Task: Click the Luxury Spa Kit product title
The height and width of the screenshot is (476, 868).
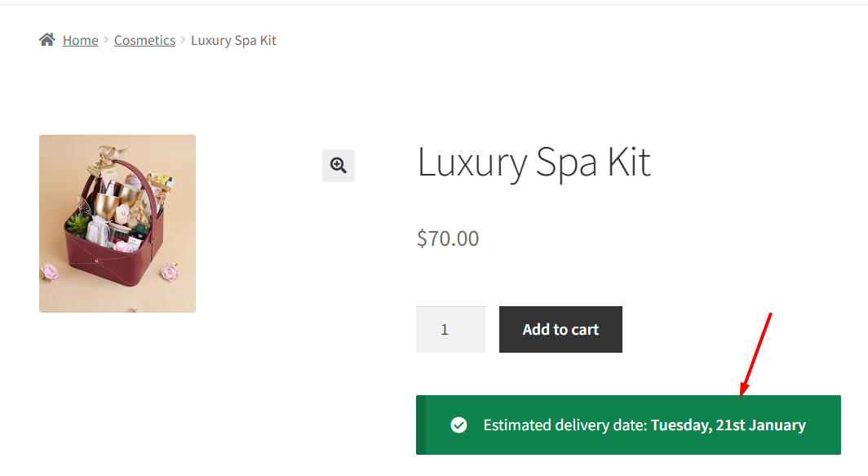Action: point(534,162)
